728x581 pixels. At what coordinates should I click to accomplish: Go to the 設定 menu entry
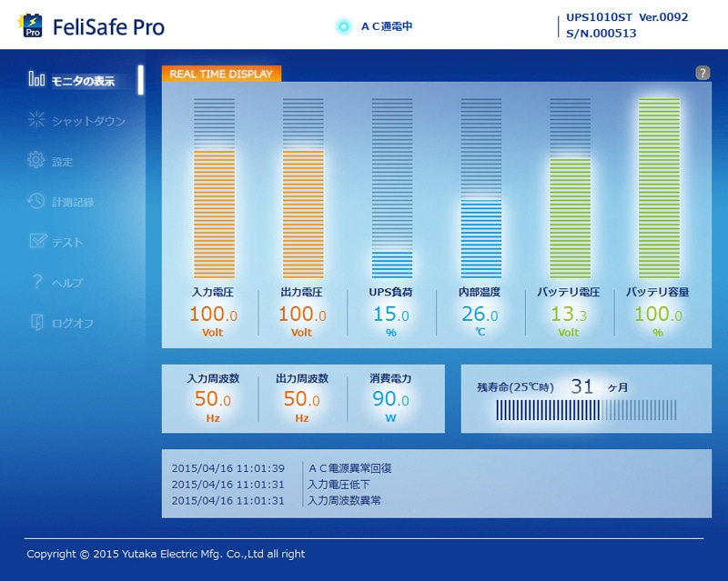[x=62, y=162]
